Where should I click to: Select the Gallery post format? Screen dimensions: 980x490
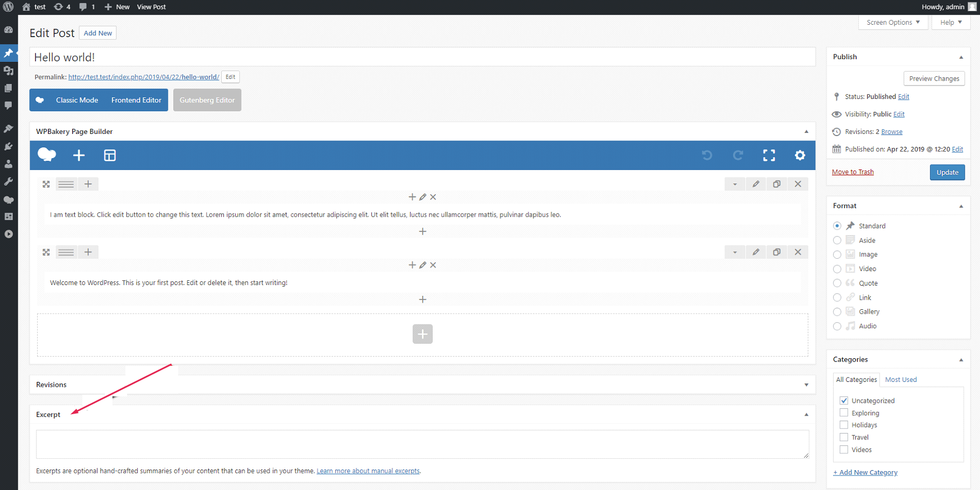(x=837, y=312)
